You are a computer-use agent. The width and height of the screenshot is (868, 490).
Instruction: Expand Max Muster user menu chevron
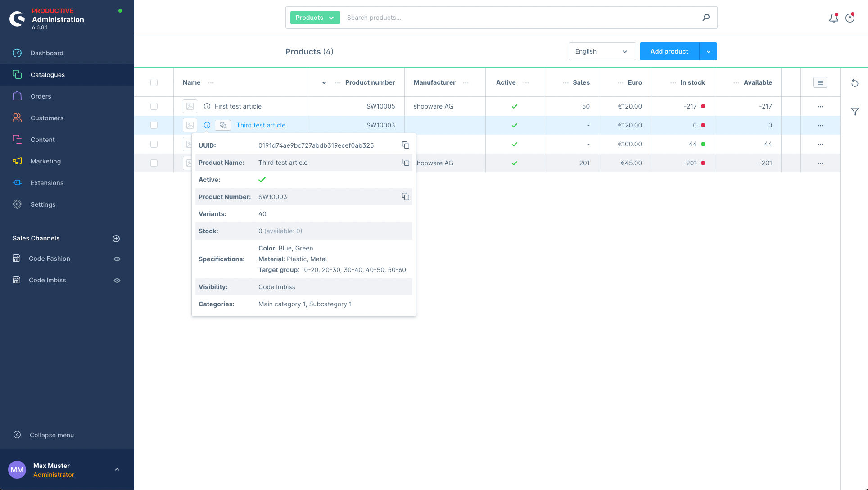tap(117, 469)
